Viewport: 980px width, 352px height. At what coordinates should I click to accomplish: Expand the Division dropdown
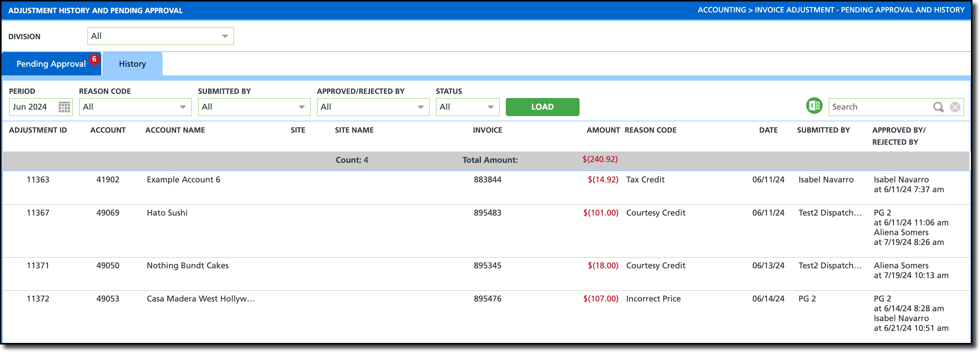click(225, 36)
